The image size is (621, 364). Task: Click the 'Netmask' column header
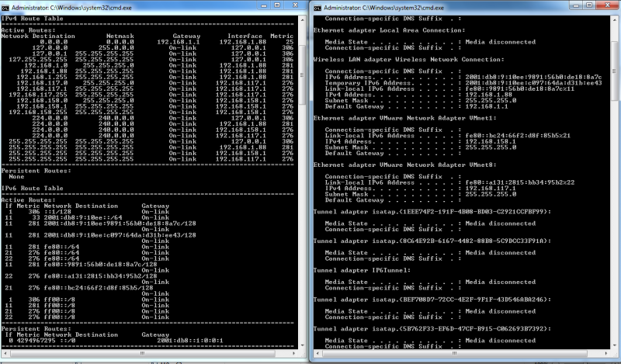120,36
